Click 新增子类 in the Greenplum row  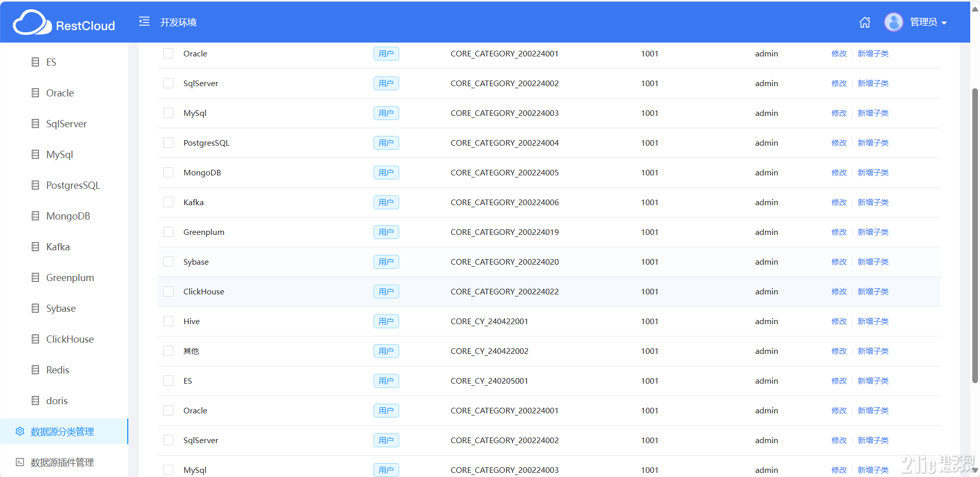point(873,232)
